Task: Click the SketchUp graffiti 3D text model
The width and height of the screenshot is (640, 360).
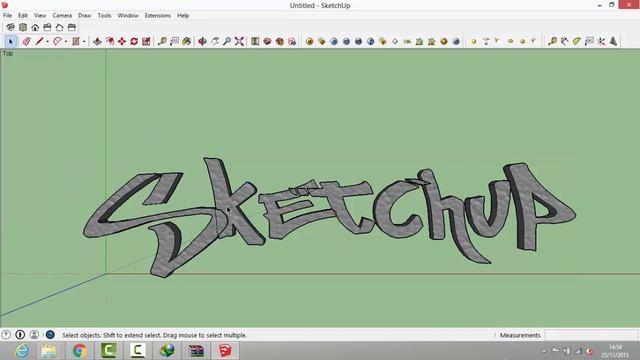Action: [x=329, y=217]
